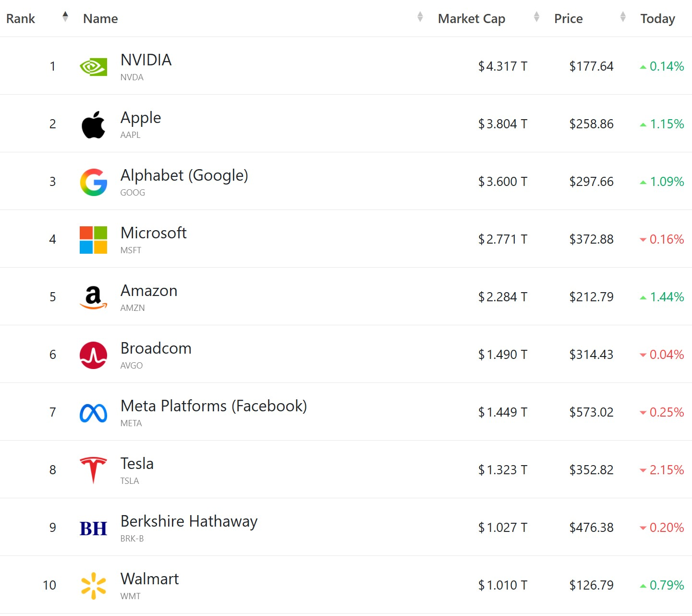Viewport: 692px width, 616px height.
Task: Click the Apple logo icon
Action: 93,124
